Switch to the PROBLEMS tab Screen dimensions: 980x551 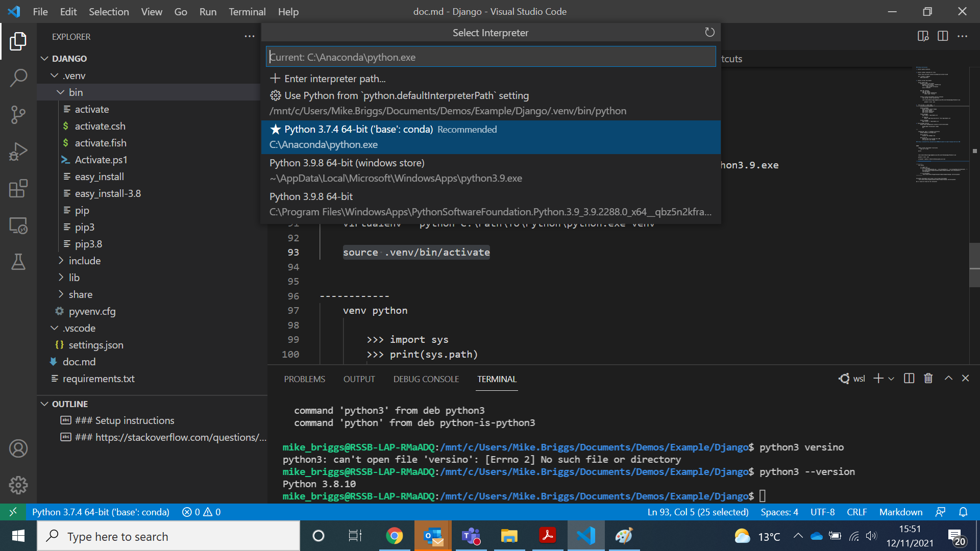(304, 379)
